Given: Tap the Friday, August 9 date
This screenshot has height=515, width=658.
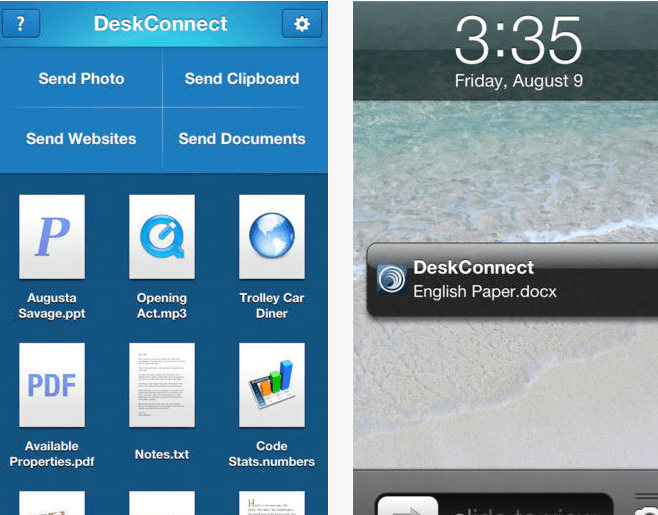Looking at the screenshot, I should [x=517, y=81].
